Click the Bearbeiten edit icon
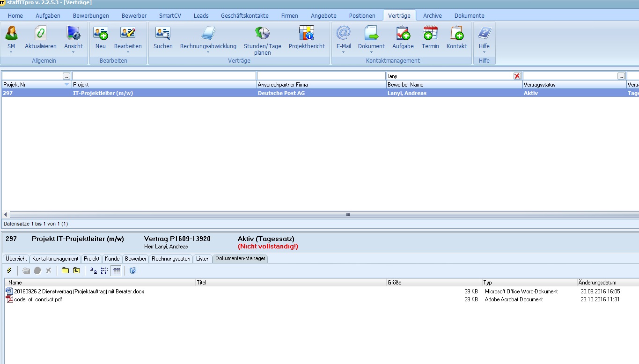The image size is (639, 364). click(128, 33)
